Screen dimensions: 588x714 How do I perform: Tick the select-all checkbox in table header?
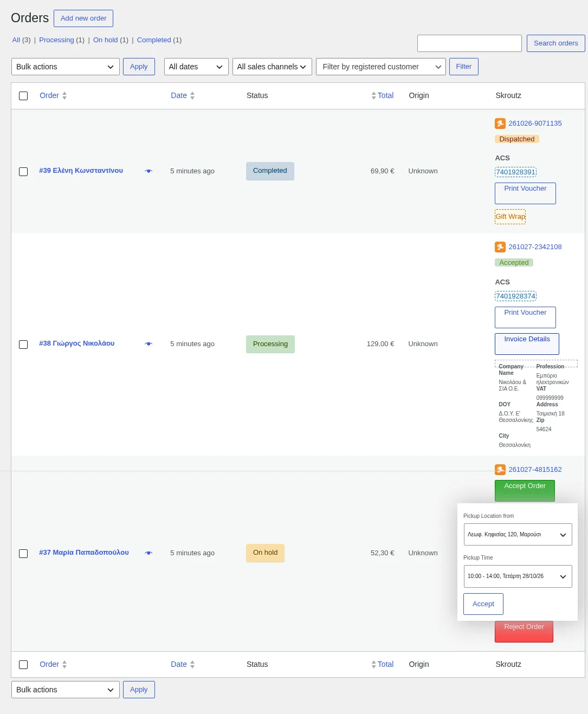click(x=23, y=96)
